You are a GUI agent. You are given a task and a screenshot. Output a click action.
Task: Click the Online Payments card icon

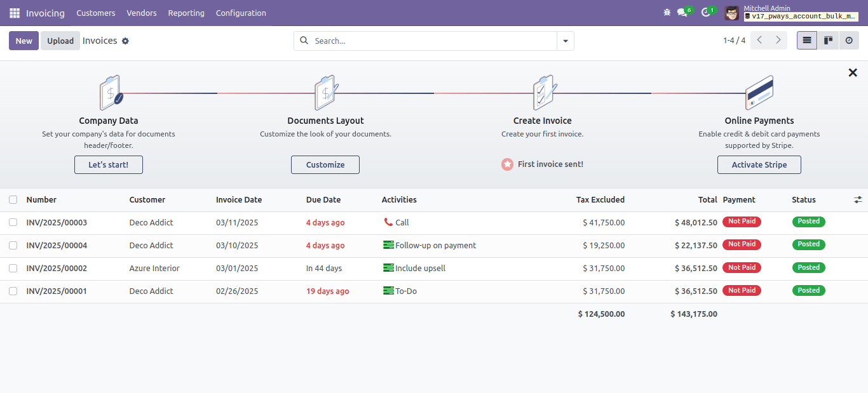[759, 93]
